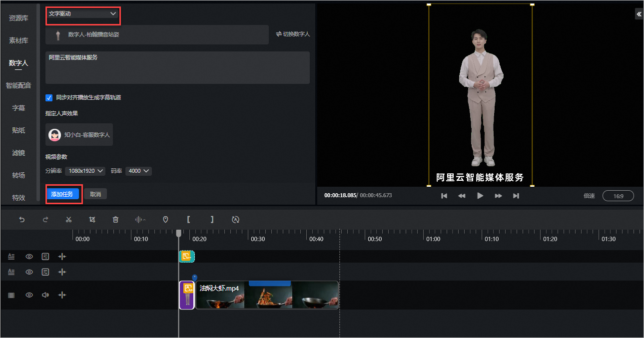Uncheck 同步对齐播放生成字幕轨道 checkbox
Screen dimensions: 644x338
pyautogui.click(x=49, y=98)
